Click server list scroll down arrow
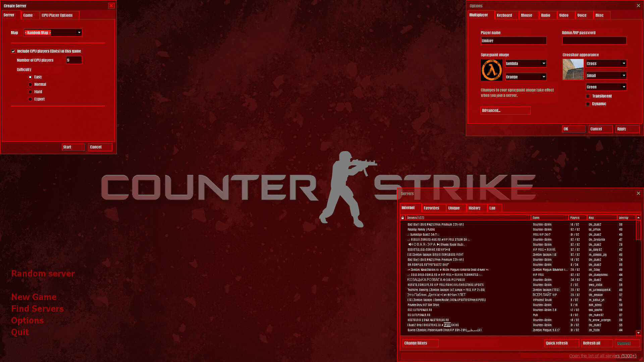Screen dimensions: 644x362 (x=638, y=333)
